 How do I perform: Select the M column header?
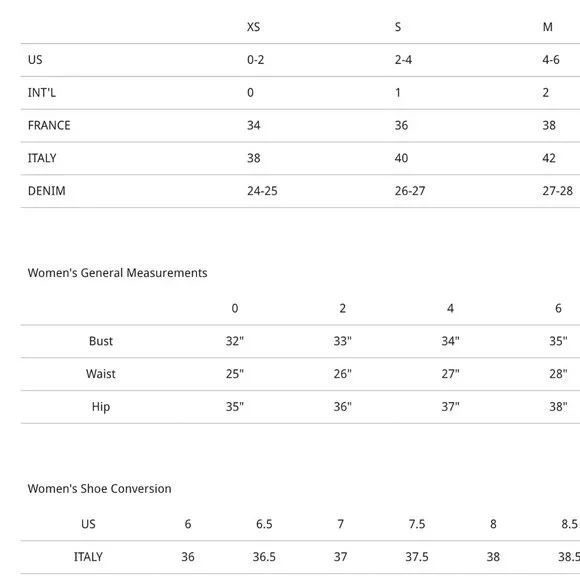tap(547, 27)
